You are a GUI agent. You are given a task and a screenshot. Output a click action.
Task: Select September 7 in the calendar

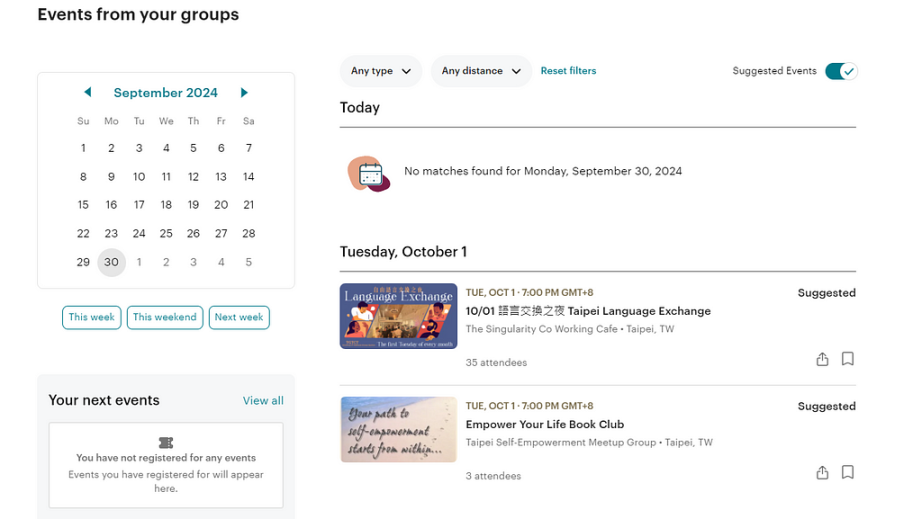249,148
